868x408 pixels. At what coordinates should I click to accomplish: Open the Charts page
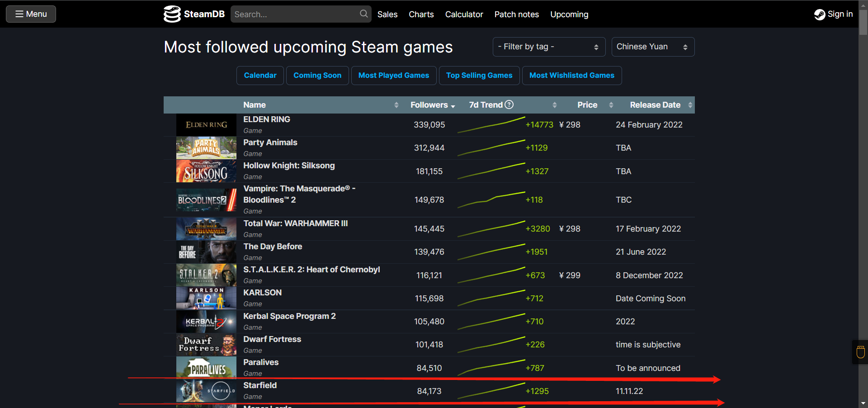(x=421, y=14)
